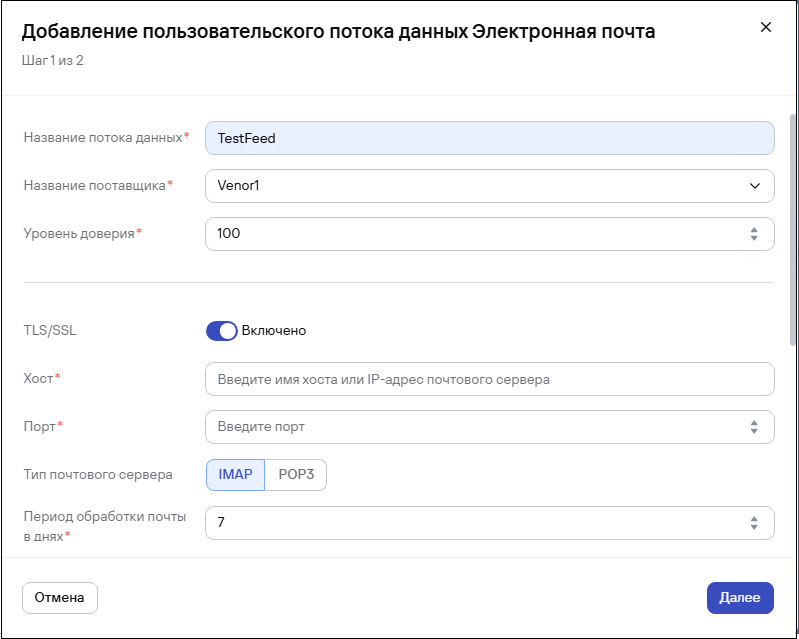Click the dialog title about Электронная почта
Screen dimensions: 799x639
(338, 32)
